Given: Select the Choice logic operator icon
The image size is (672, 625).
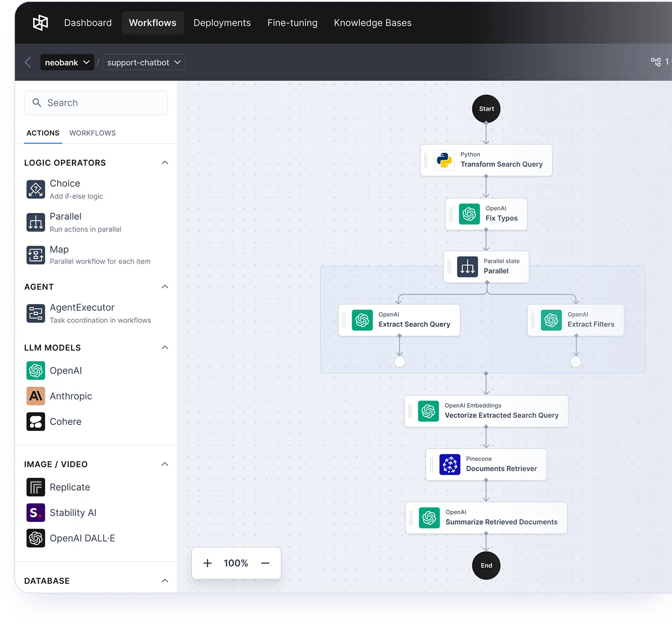Looking at the screenshot, I should tap(35, 189).
